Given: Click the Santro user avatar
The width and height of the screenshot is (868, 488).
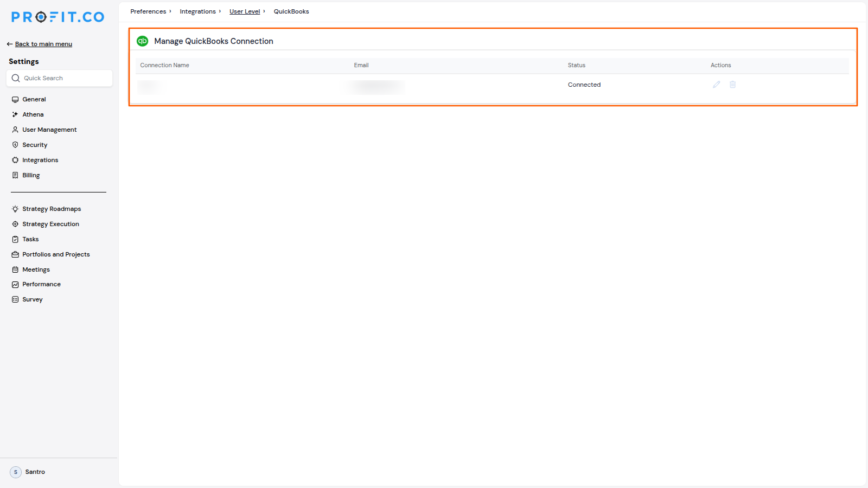Looking at the screenshot, I should click(x=16, y=472).
